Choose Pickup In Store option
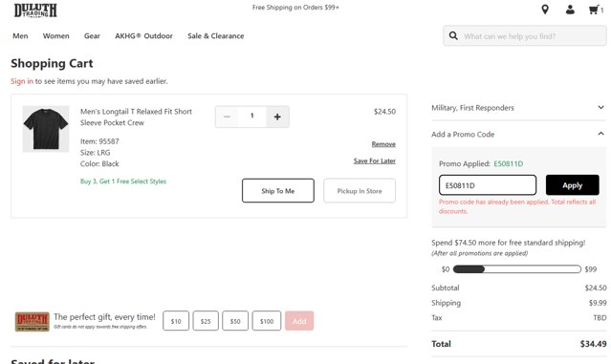Viewport: 611px width, 364px height. pos(360,190)
